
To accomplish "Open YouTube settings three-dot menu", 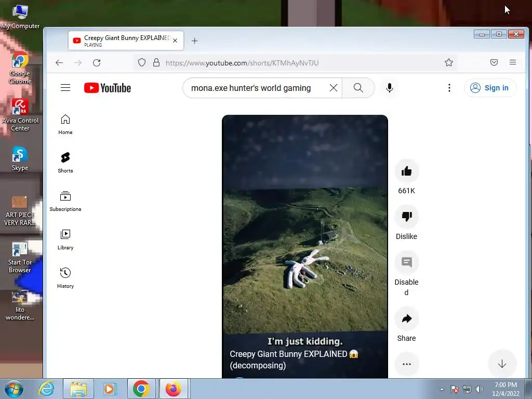I will (449, 88).
